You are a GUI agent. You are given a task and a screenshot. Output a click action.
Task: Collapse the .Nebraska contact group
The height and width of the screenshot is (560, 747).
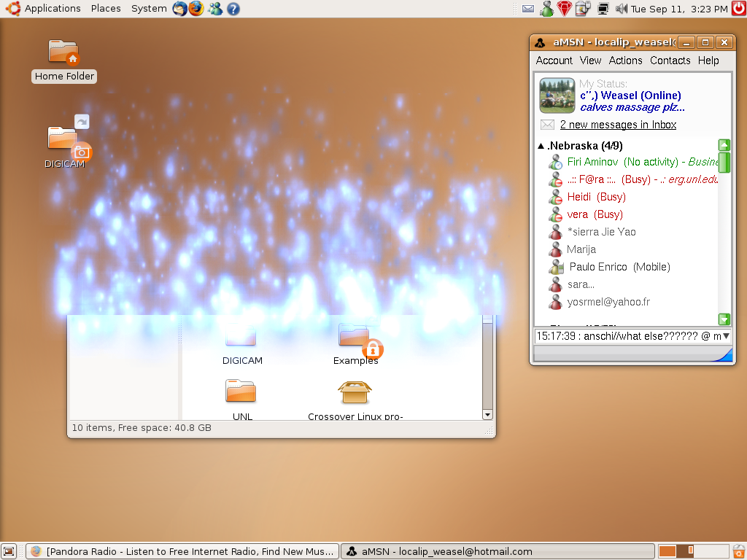point(541,146)
